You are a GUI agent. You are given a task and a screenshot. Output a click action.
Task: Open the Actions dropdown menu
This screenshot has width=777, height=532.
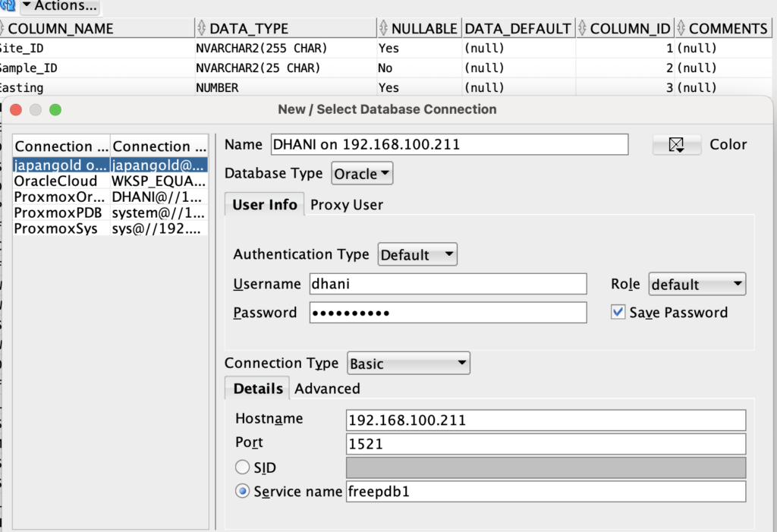pos(59,6)
